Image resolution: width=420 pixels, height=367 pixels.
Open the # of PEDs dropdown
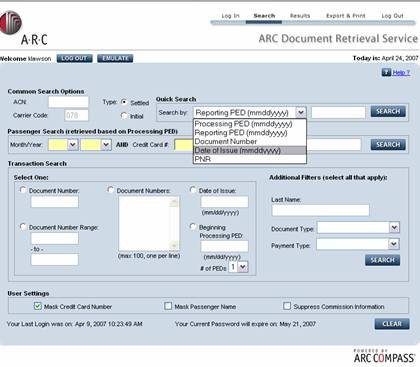coord(243,267)
